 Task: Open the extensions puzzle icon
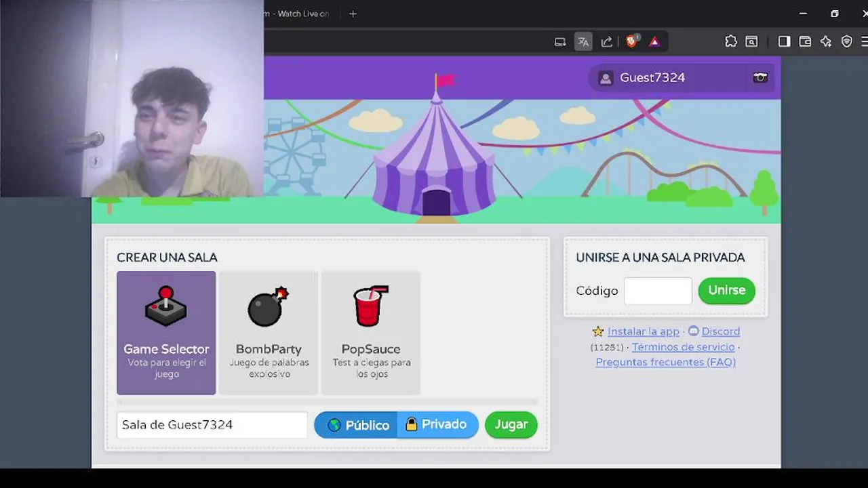[x=731, y=41]
